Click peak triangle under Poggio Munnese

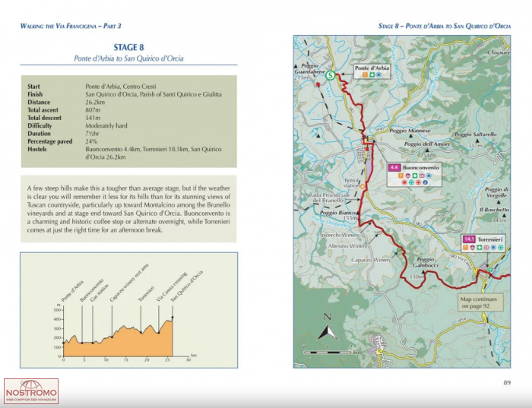tap(411, 136)
